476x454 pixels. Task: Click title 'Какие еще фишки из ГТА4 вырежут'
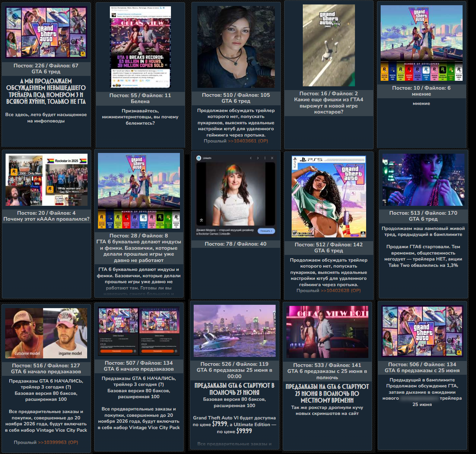329,106
